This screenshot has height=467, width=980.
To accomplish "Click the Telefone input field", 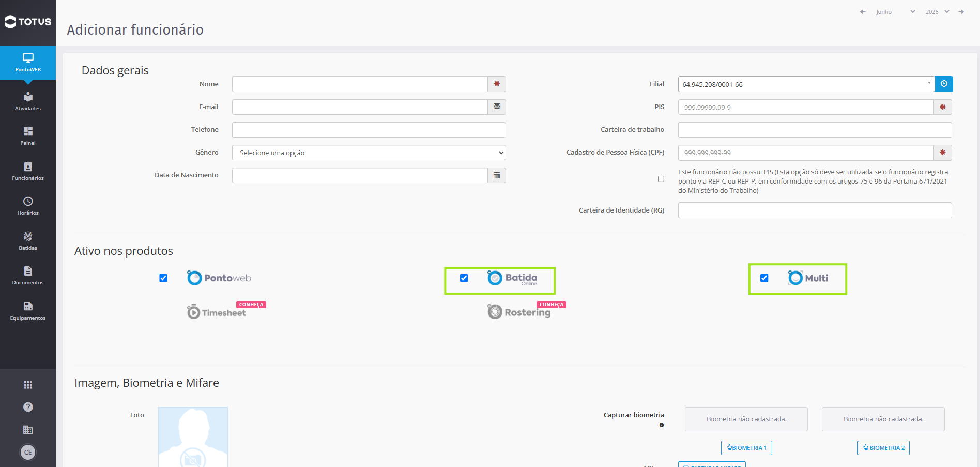I will pyautogui.click(x=369, y=130).
